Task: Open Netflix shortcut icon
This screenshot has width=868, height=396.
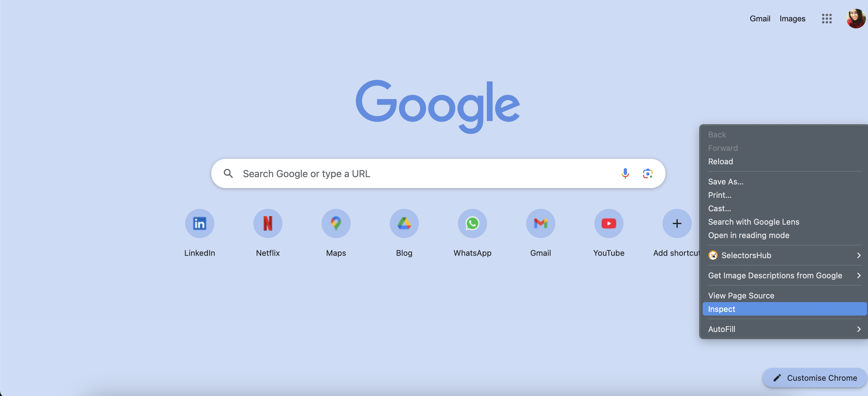Action: pos(268,223)
